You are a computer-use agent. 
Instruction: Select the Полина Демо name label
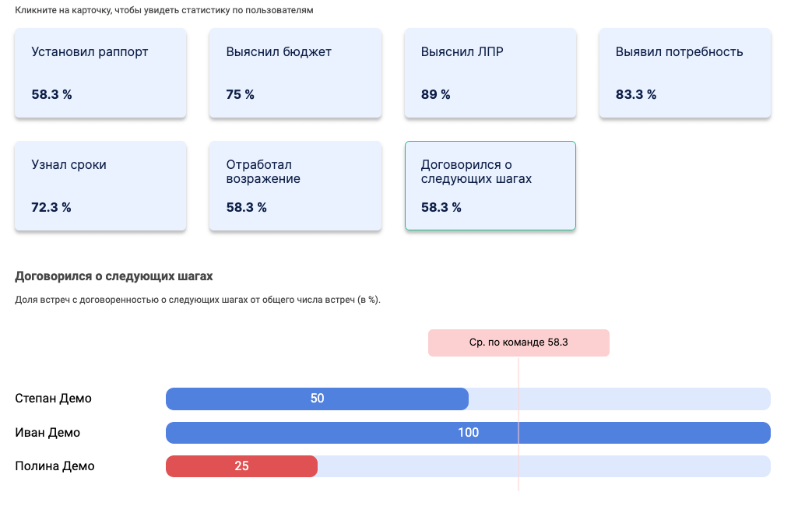[55, 466]
